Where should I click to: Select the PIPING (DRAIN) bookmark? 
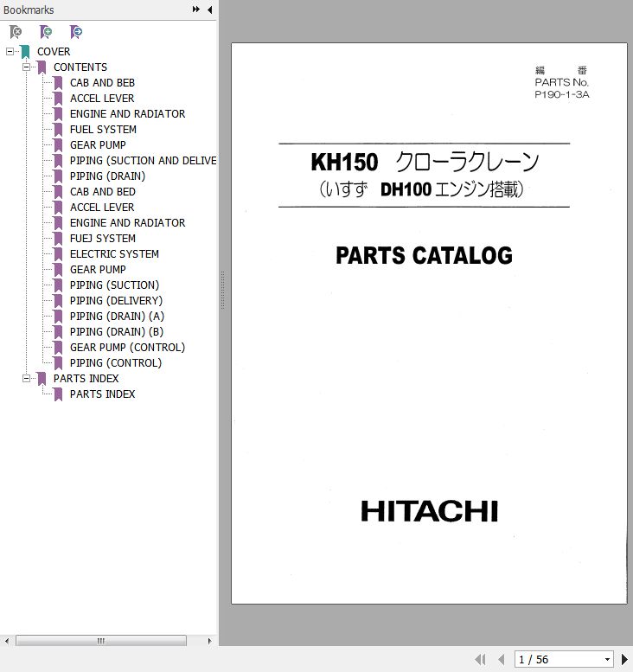107,176
